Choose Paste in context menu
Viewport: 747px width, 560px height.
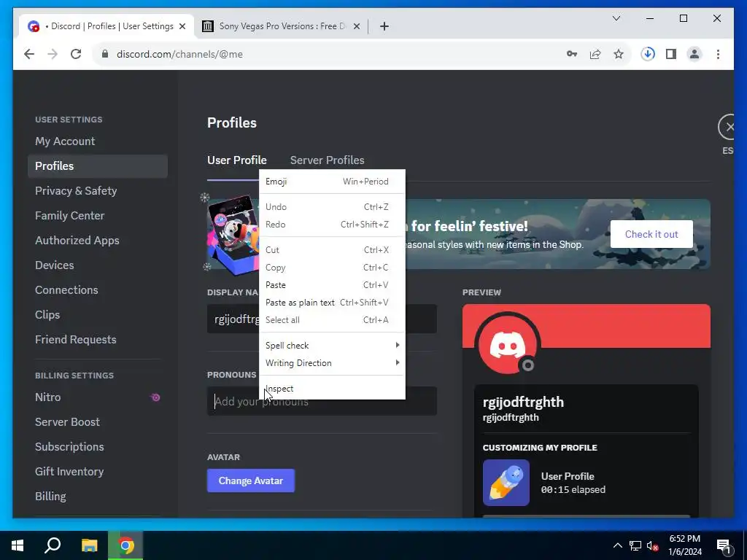[x=332, y=285]
